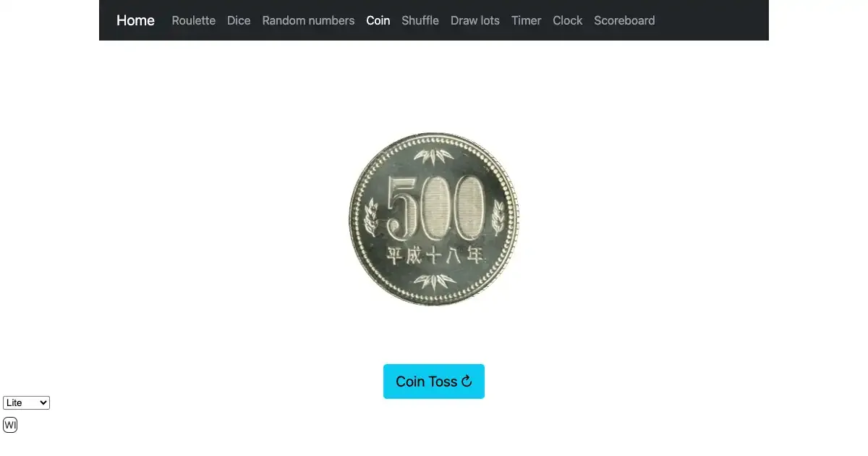Switch to the Dice tool
The height and width of the screenshot is (456, 868).
239,20
